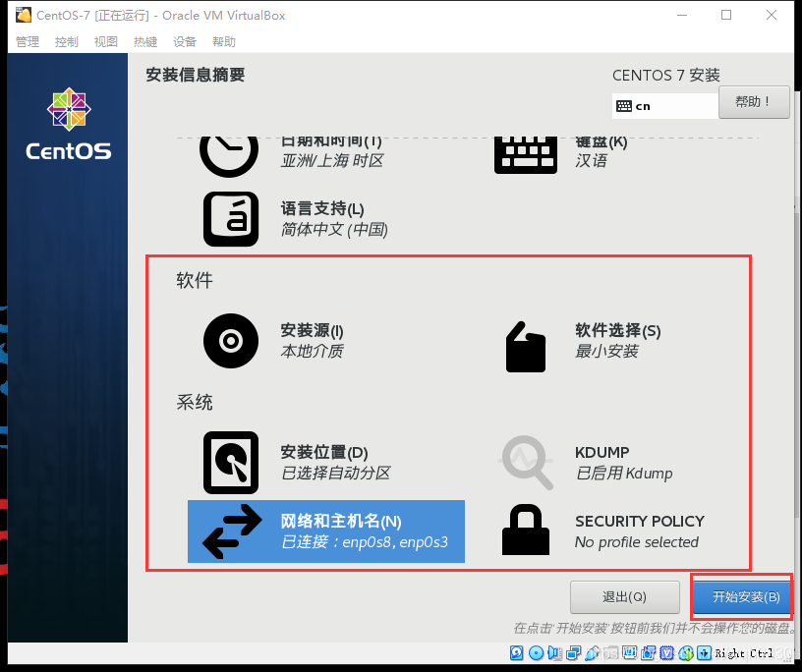802x672 pixels.
Task: Open the 键盘(K) keyboard layout spoke
Action: tap(561, 155)
